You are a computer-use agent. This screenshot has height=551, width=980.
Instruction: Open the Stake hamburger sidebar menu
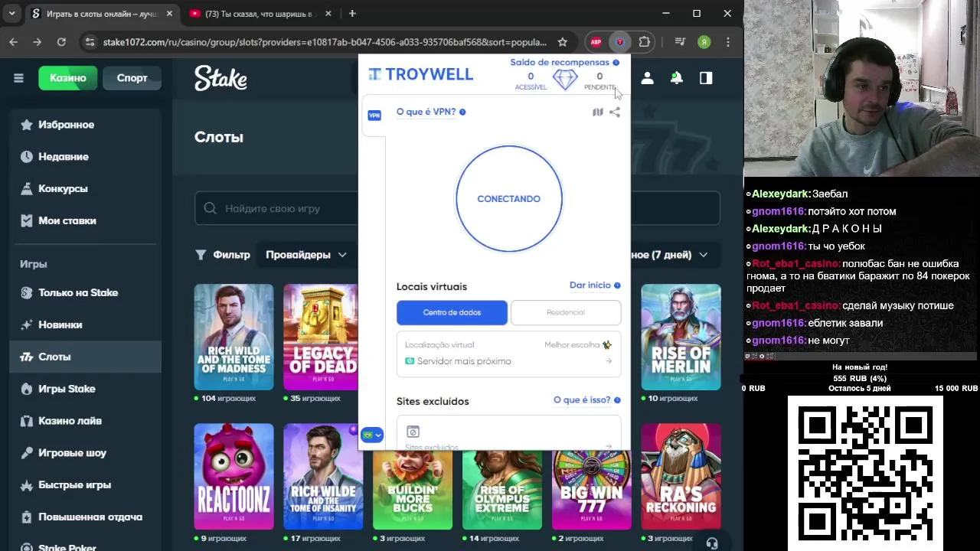tap(18, 78)
